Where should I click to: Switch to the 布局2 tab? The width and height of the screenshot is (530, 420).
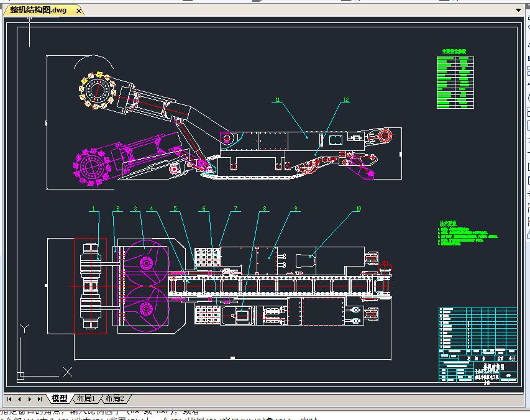click(x=114, y=399)
